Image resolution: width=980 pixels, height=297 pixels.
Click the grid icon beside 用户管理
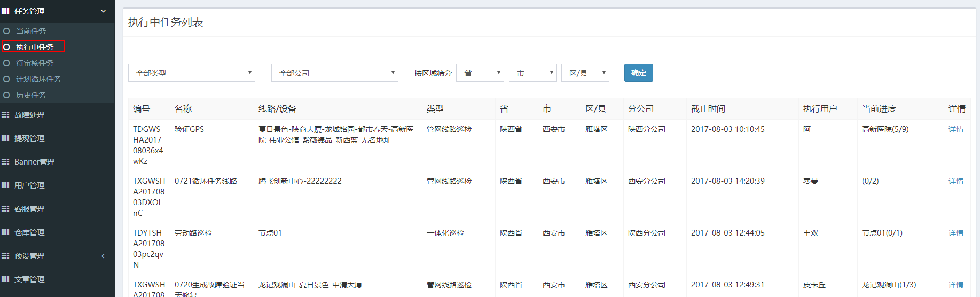tap(5, 185)
